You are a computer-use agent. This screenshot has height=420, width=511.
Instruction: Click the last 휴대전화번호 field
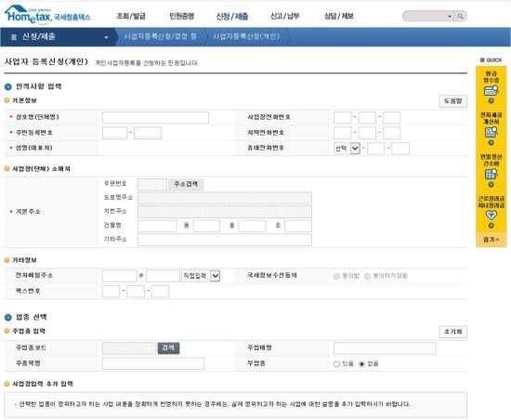400,149
